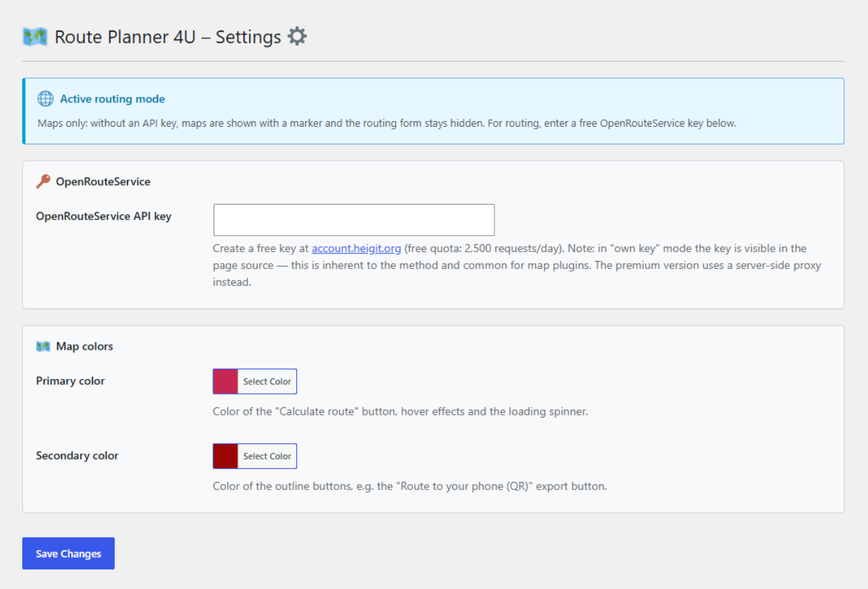Click the settings gear icon in the heading
The image size is (868, 589).
click(x=297, y=36)
